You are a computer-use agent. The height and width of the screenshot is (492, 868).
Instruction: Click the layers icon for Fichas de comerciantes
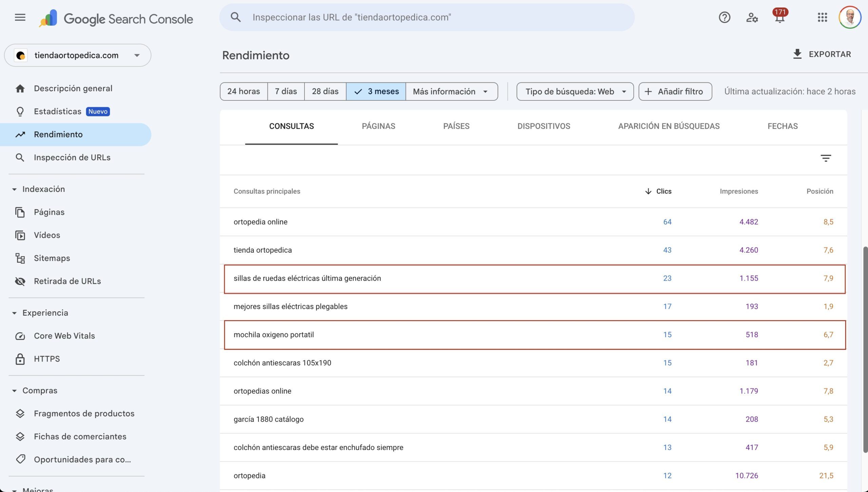click(x=20, y=437)
